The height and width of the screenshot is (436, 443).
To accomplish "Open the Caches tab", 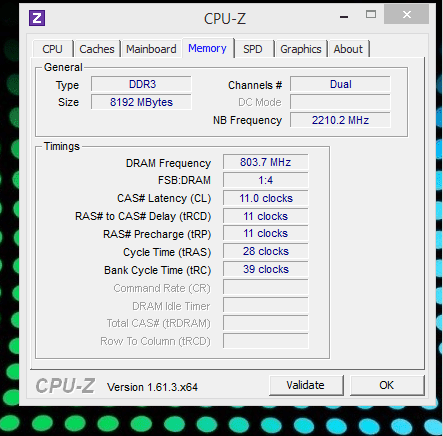I will click(97, 49).
